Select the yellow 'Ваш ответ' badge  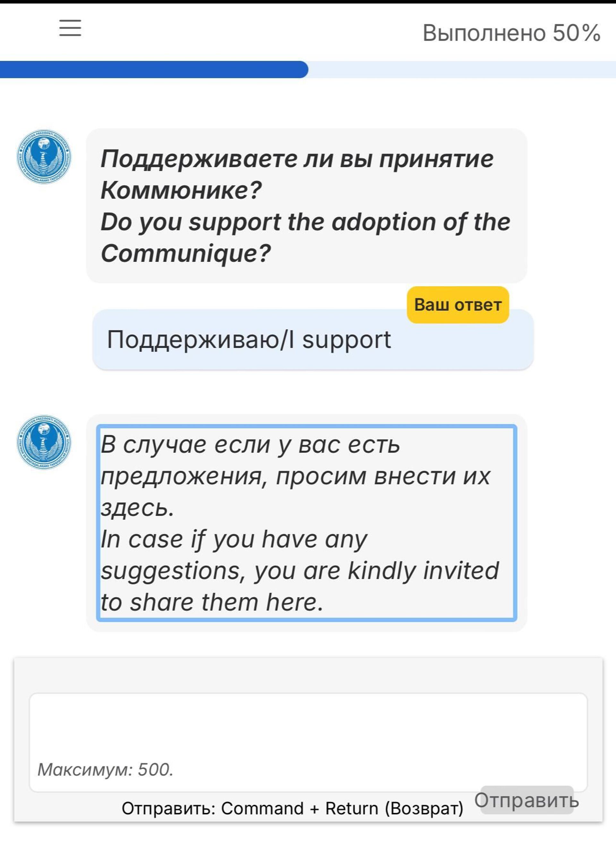coord(458,306)
